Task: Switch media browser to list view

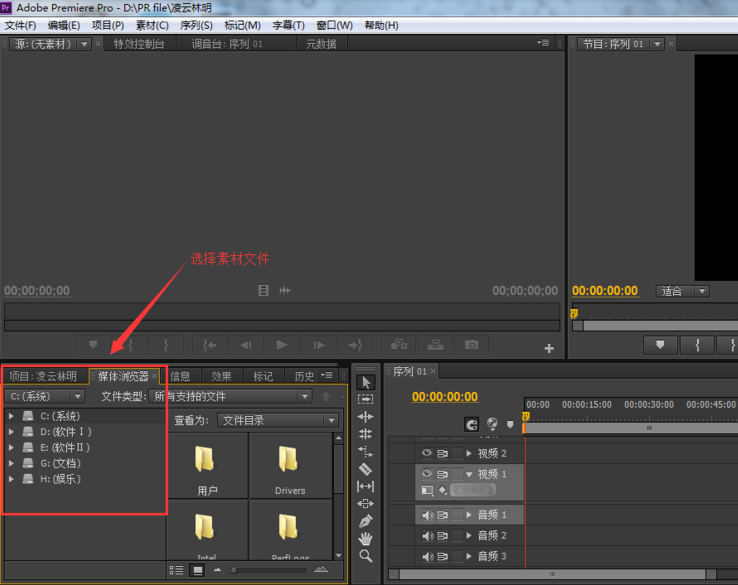Action: (x=176, y=570)
